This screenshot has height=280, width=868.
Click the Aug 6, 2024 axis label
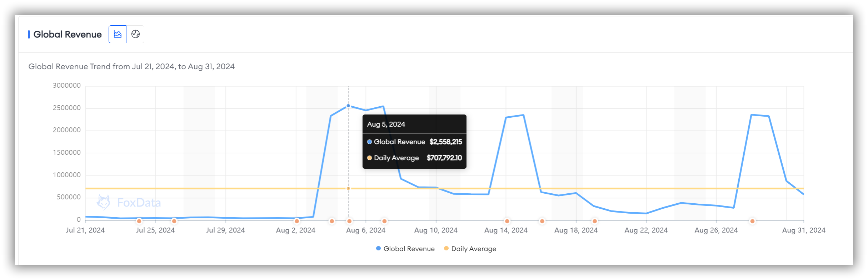click(366, 230)
